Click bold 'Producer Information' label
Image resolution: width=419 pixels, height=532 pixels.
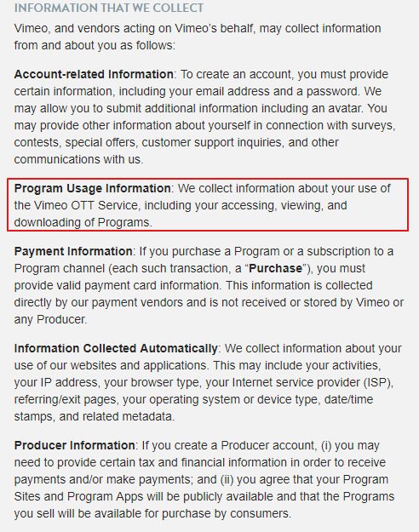click(x=75, y=445)
